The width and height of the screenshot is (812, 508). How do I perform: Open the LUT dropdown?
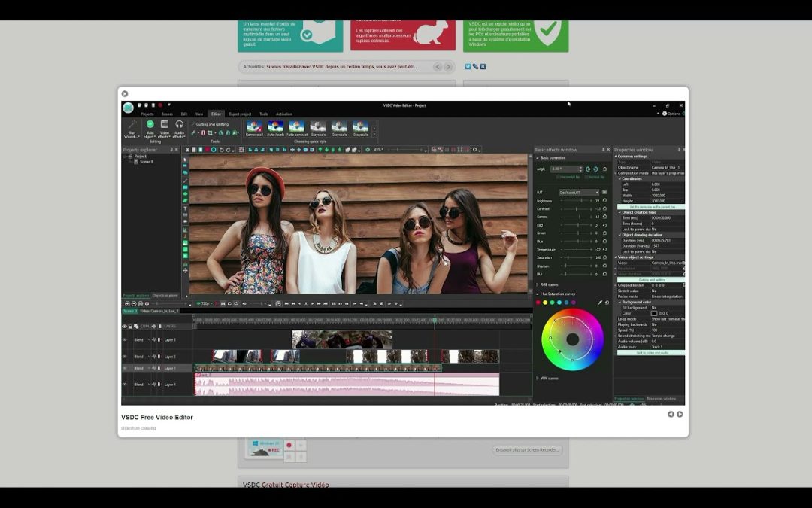tap(578, 193)
